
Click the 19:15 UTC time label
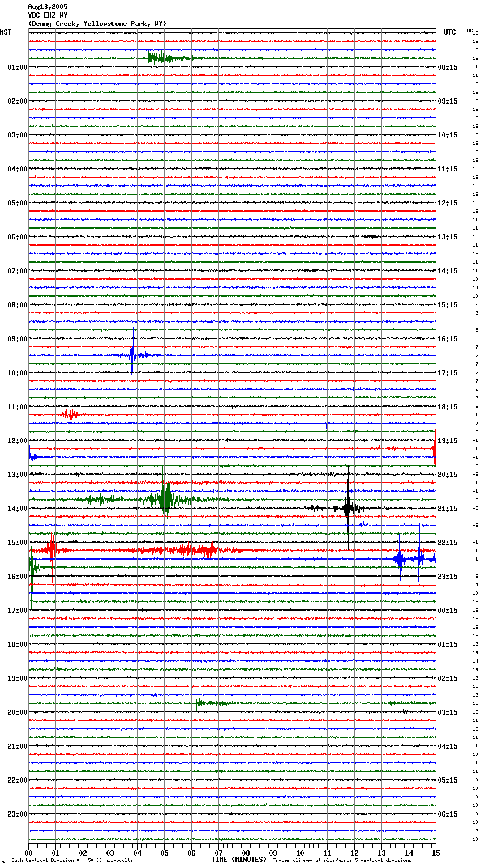[448, 441]
